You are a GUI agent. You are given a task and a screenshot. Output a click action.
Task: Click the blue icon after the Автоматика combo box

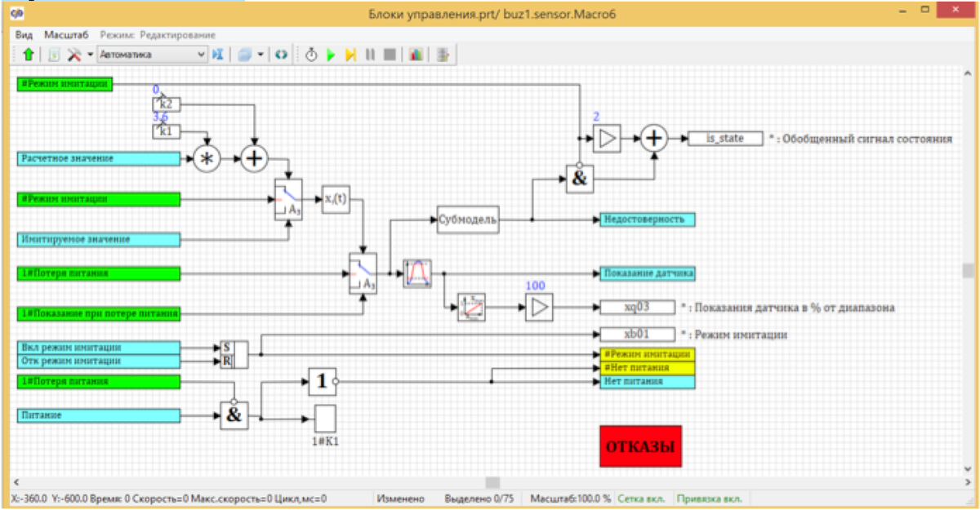point(218,55)
